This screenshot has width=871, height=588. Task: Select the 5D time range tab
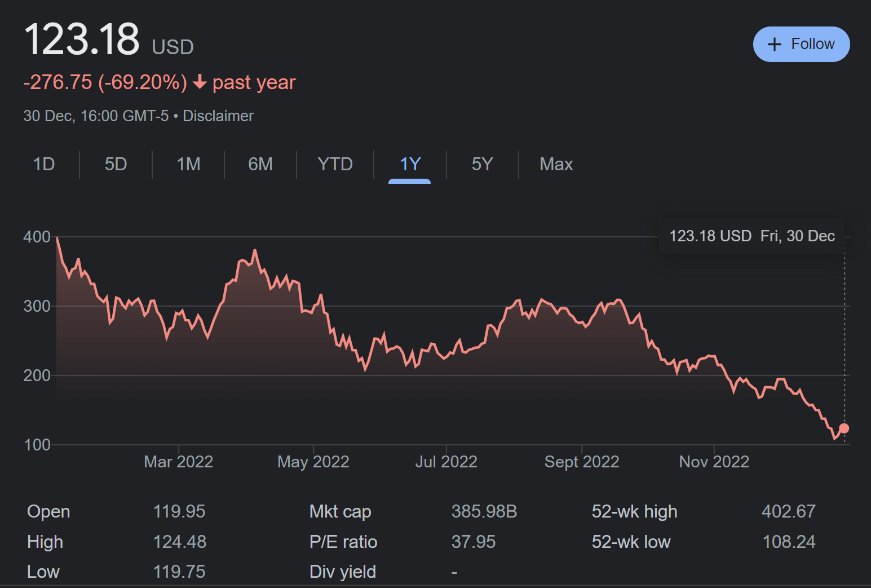coord(116,164)
